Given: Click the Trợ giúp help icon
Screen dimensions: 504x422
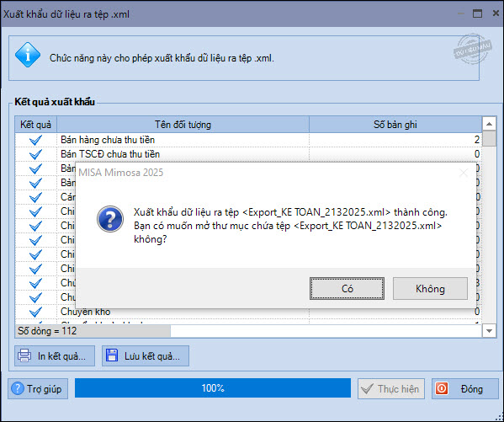Looking at the screenshot, I should [x=18, y=388].
